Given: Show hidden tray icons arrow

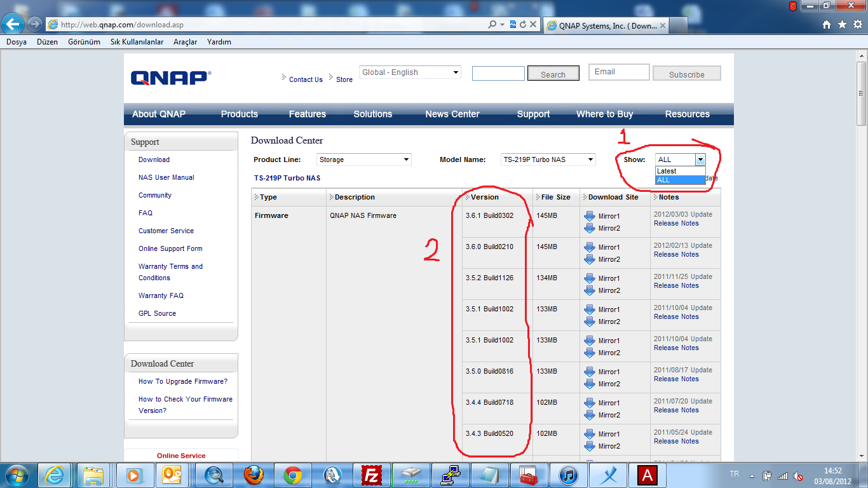Looking at the screenshot, I should (752, 475).
